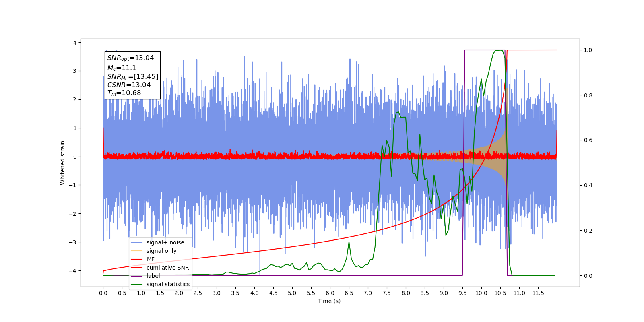
Task: Click the green line sample for signal statistics
Action: pyautogui.click(x=137, y=285)
